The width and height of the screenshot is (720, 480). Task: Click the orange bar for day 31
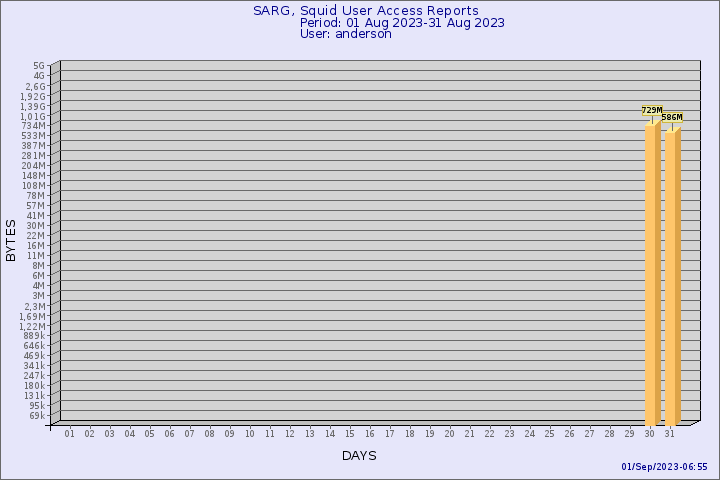click(x=671, y=279)
